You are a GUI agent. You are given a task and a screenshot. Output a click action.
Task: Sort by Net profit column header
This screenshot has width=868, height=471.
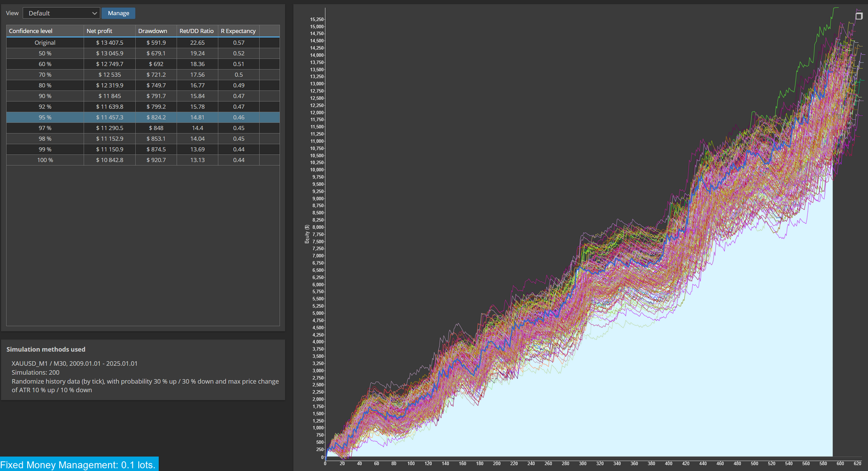click(x=109, y=31)
